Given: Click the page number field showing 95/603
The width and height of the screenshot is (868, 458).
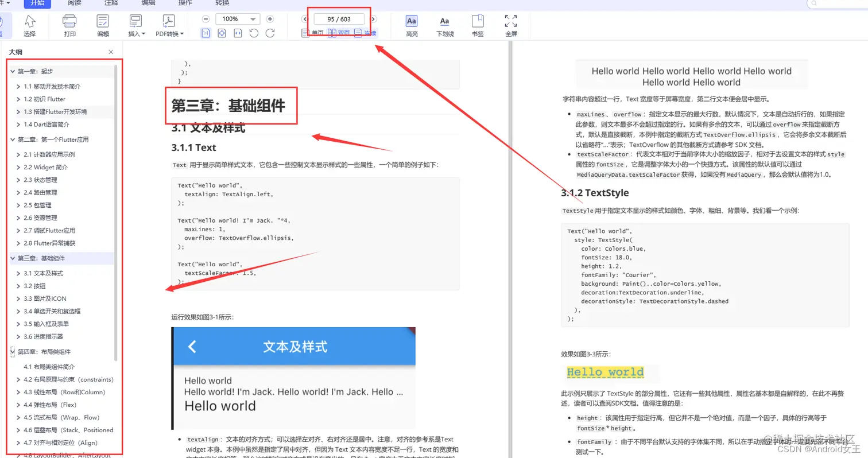Looking at the screenshot, I should click(x=338, y=18).
